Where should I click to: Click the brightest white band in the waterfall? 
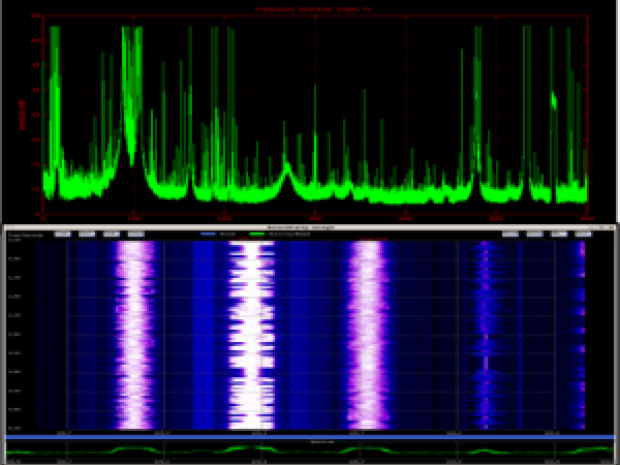[x=251, y=330]
